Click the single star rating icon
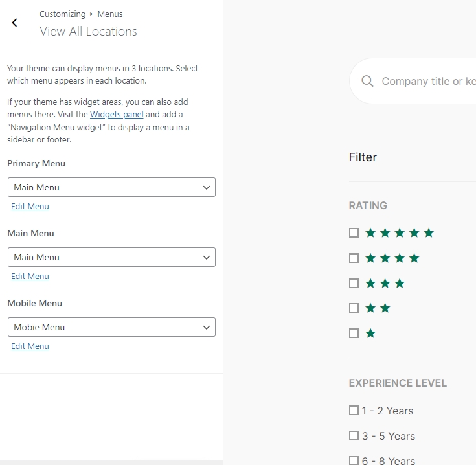 (370, 334)
